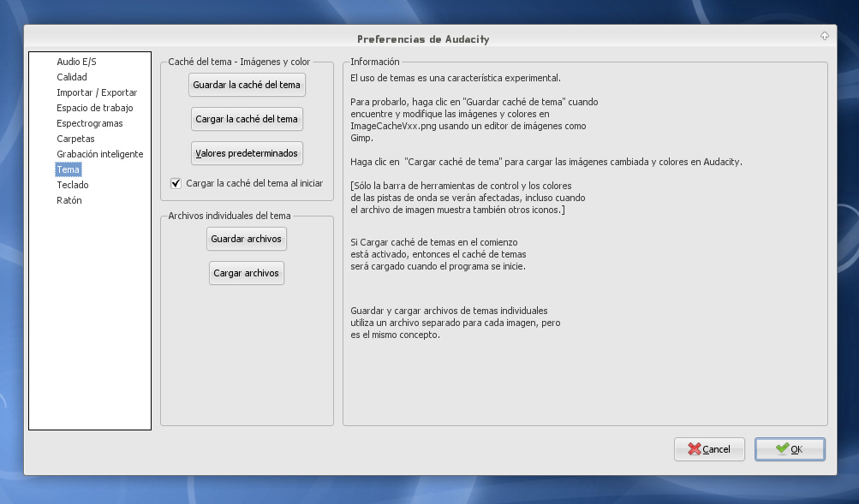Image resolution: width=859 pixels, height=504 pixels.
Task: Open Teclado preferences
Action: point(73,185)
